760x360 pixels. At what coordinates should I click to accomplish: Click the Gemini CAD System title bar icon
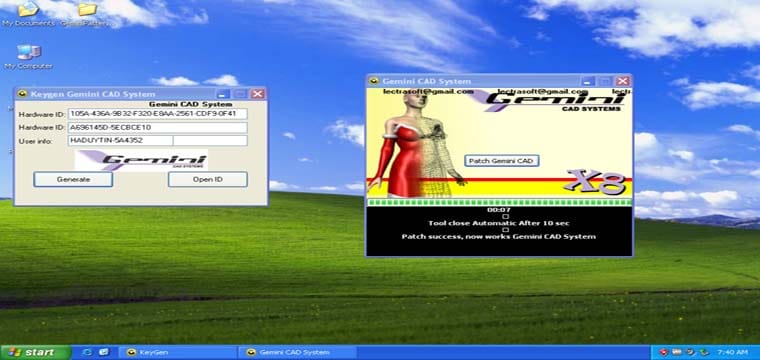[x=374, y=81]
